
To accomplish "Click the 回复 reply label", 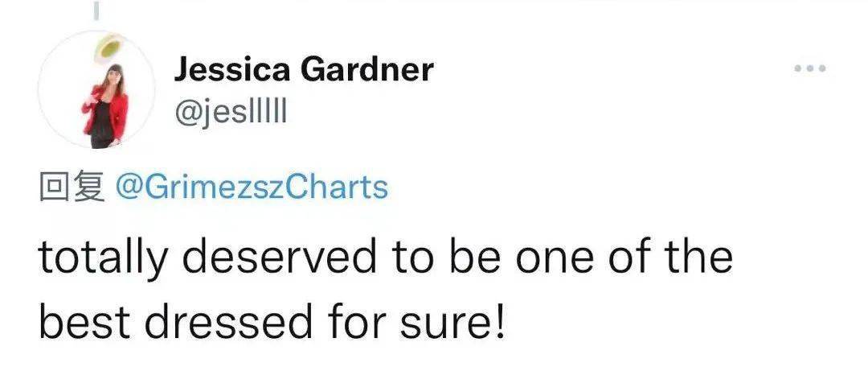I will pyautogui.click(x=71, y=187).
